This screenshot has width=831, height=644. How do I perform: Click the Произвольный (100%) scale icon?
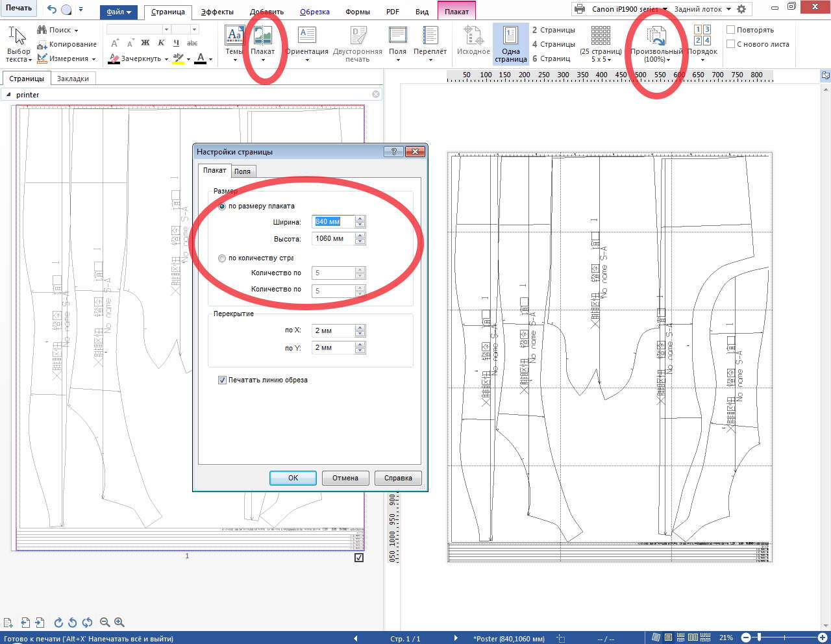click(x=656, y=36)
